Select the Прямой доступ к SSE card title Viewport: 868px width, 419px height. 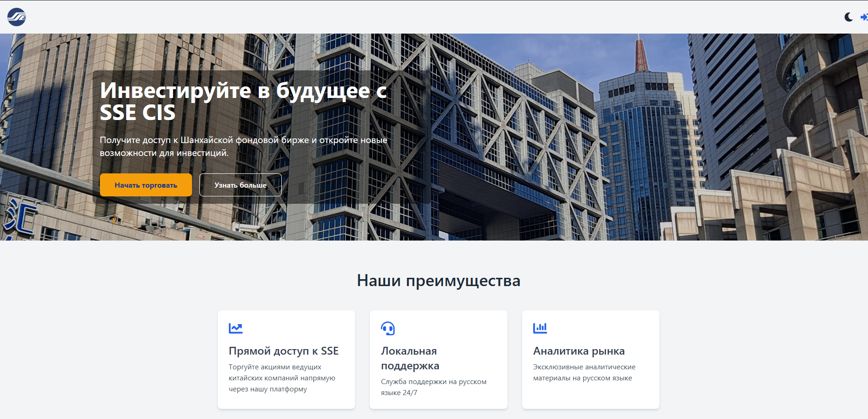point(284,351)
